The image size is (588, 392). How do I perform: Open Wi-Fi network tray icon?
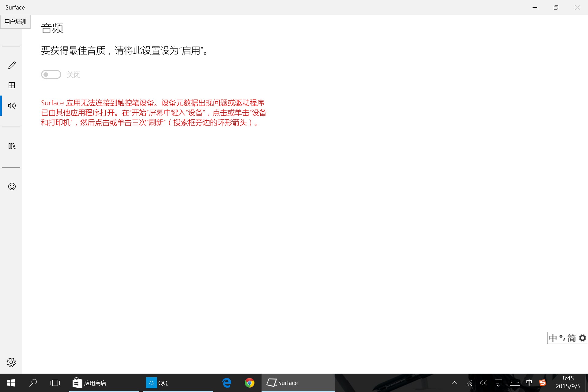point(469,383)
